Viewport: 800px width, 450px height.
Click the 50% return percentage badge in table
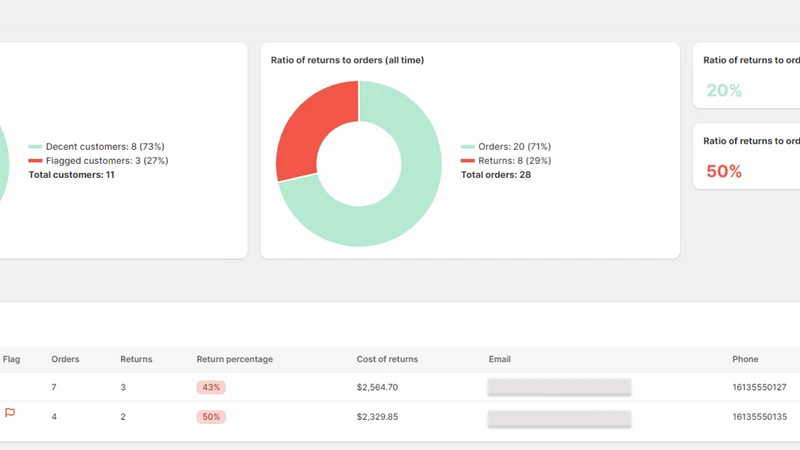click(x=211, y=417)
